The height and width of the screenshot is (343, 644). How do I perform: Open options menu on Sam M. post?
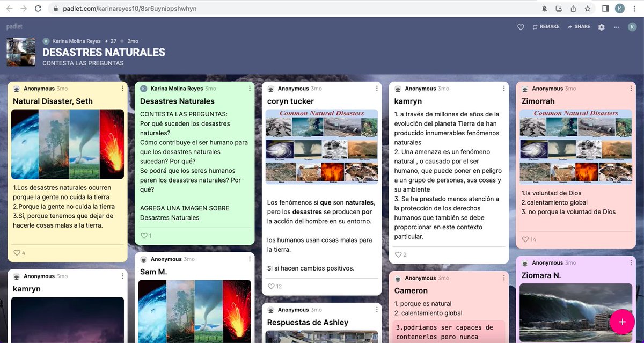(x=250, y=259)
